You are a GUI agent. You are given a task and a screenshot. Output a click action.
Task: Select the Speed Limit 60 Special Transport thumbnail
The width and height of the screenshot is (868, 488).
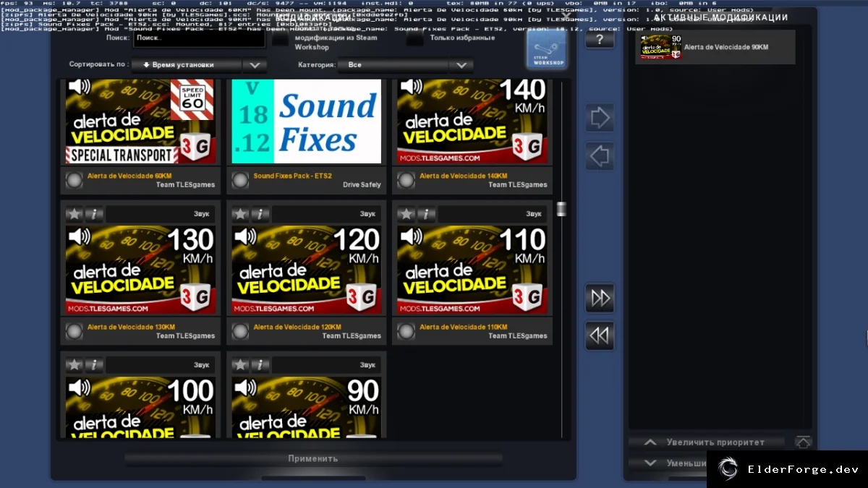click(x=140, y=121)
